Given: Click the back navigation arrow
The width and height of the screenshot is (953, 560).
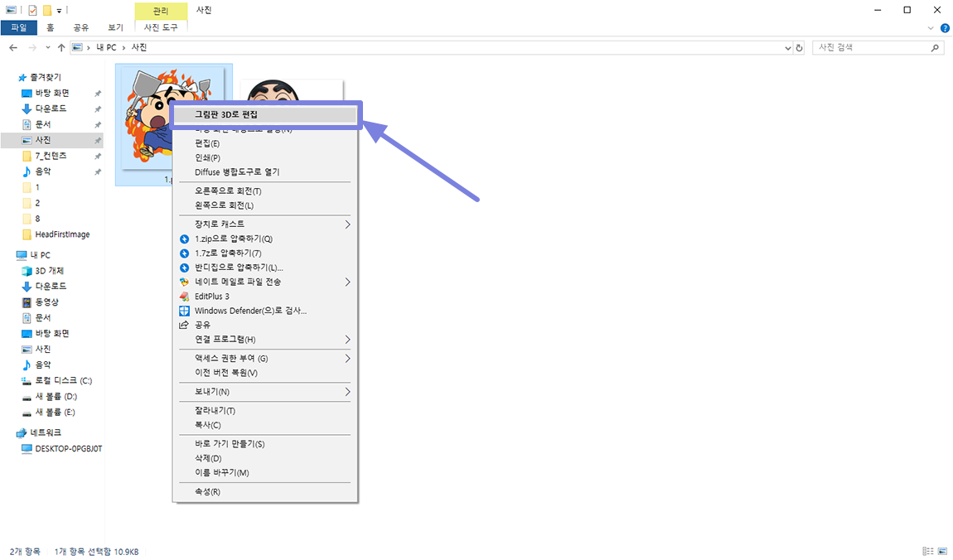Looking at the screenshot, I should (x=13, y=47).
